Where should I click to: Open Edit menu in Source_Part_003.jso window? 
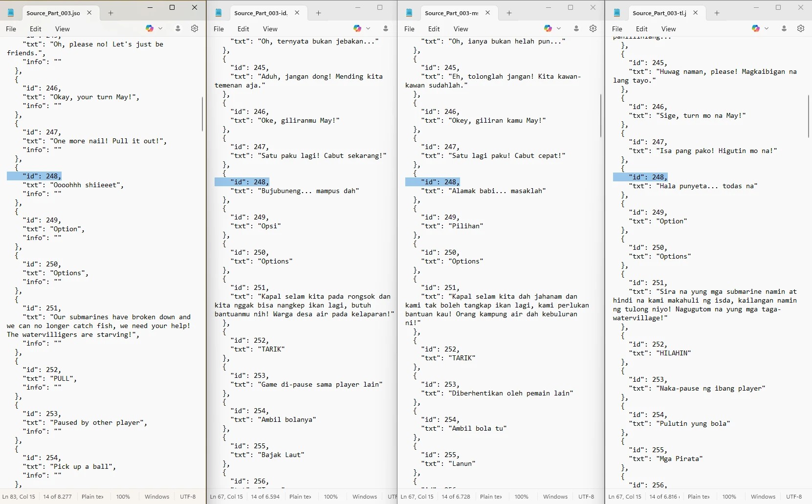(x=36, y=29)
